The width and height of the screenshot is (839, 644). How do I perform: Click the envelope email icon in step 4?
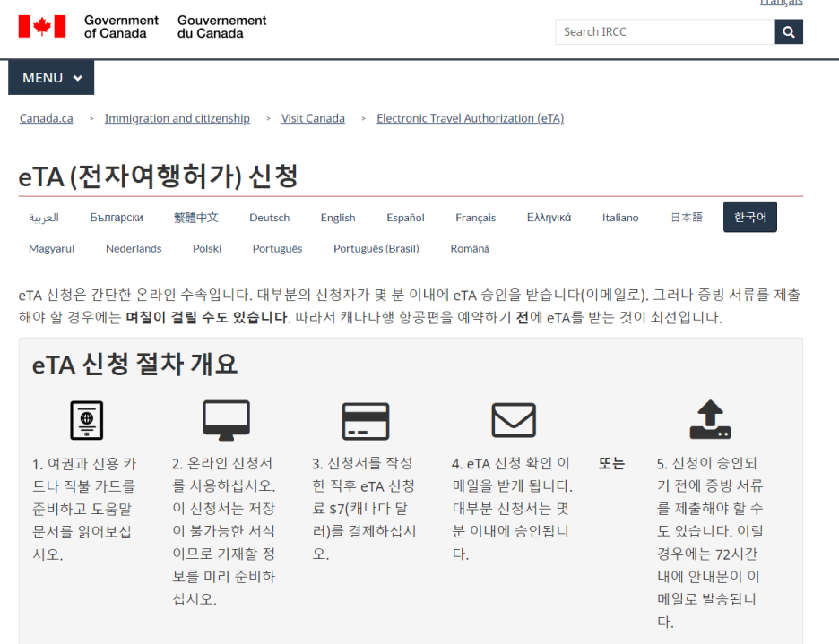[x=514, y=420]
